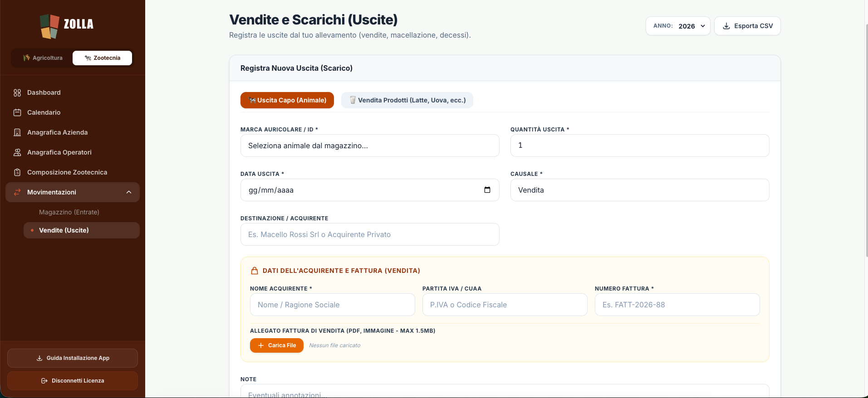868x398 pixels.
Task: Click the Nome Acquirente input
Action: tap(333, 305)
